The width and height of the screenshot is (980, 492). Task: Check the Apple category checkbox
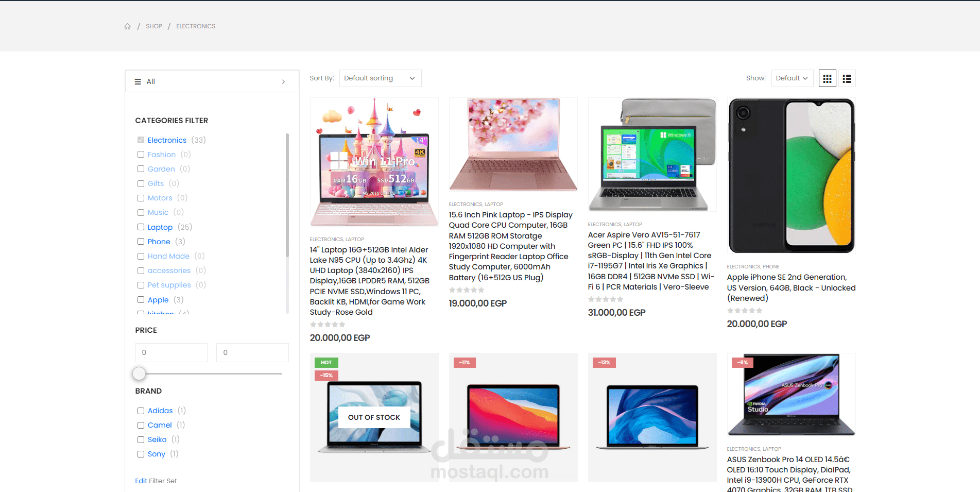click(x=141, y=300)
